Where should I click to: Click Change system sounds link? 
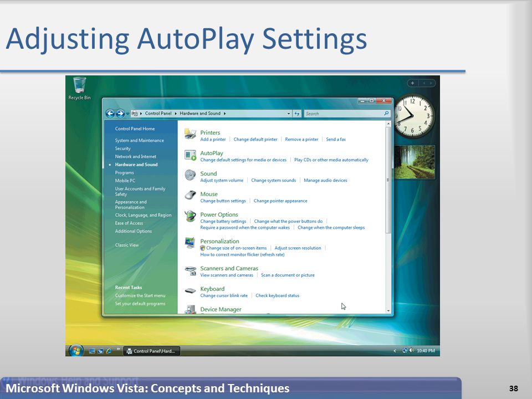coord(273,180)
